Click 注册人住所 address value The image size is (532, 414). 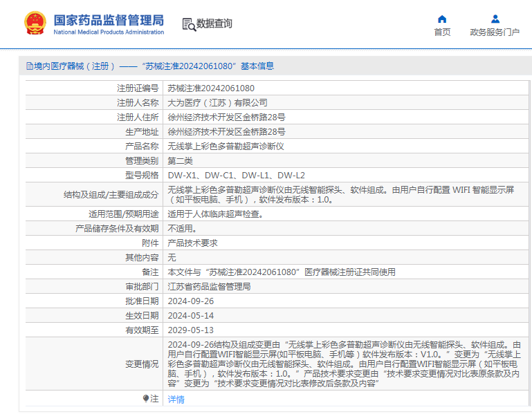coord(226,117)
